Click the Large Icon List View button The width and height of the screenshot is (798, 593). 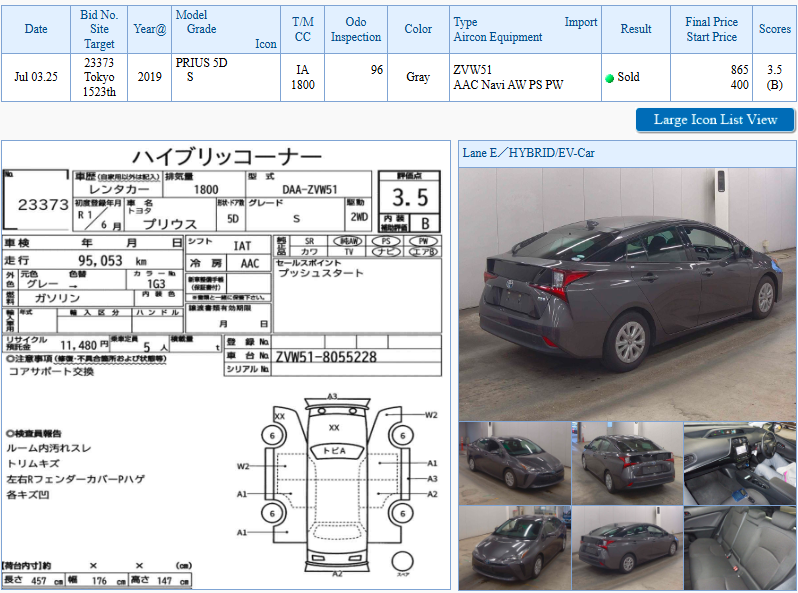[715, 120]
